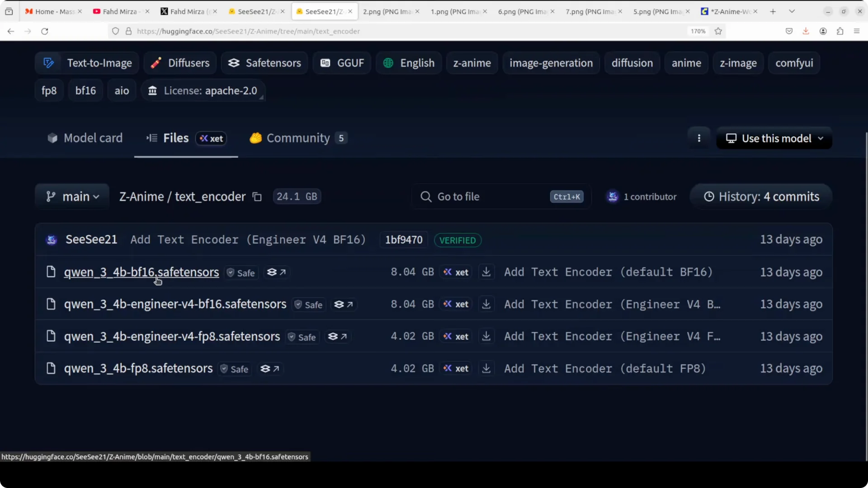
Task: Open History: 4 commits
Action: click(761, 197)
